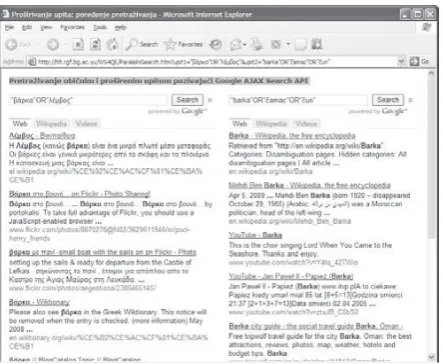This screenshot has width=443, height=364.
Task: Open the Βάρκα - Wiktionary result link
Action: pyautogui.click(x=39, y=302)
